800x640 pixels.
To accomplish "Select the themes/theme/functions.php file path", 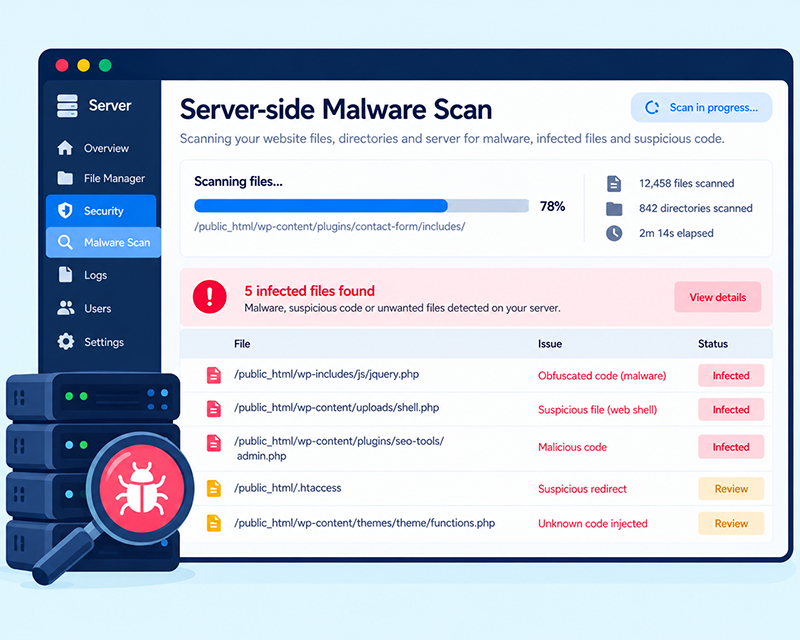I will click(364, 523).
